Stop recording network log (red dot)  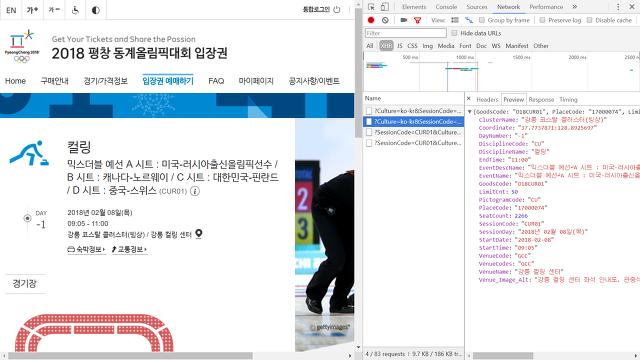pyautogui.click(x=371, y=20)
